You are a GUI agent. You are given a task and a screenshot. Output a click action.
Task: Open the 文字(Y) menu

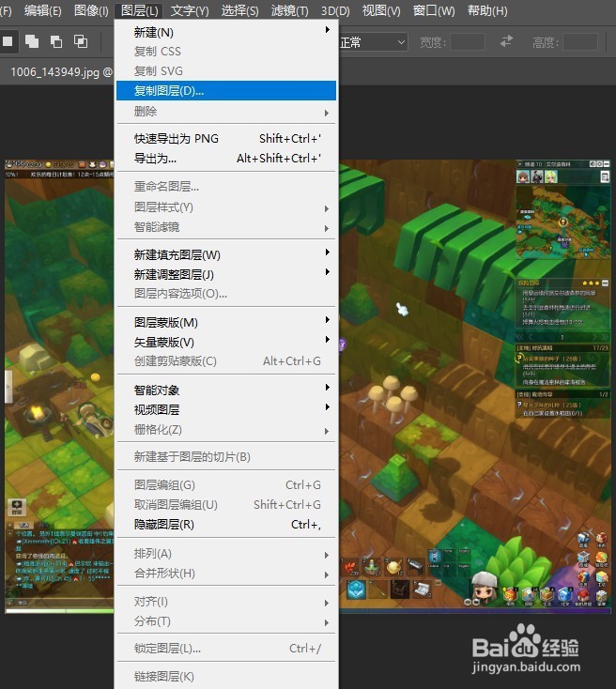tap(190, 10)
